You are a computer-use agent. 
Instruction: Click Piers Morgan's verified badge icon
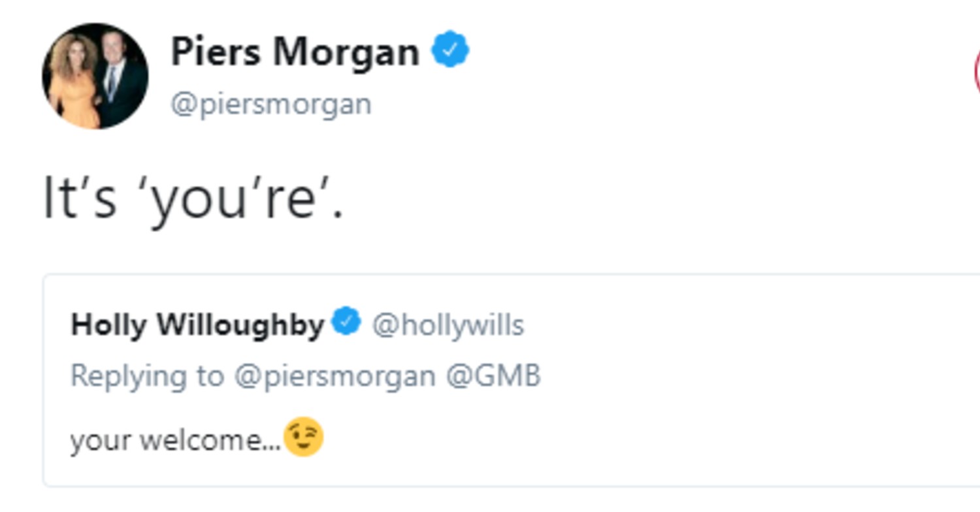pyautogui.click(x=451, y=47)
